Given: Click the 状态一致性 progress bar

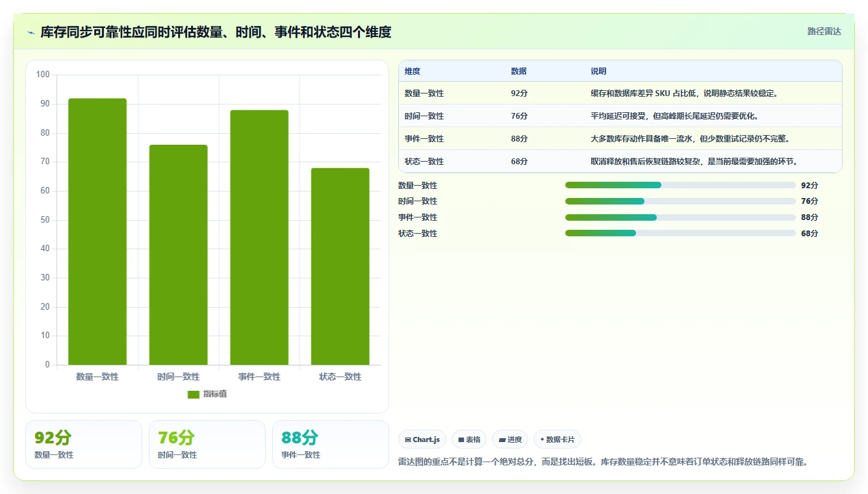Looking at the screenshot, I should (680, 233).
